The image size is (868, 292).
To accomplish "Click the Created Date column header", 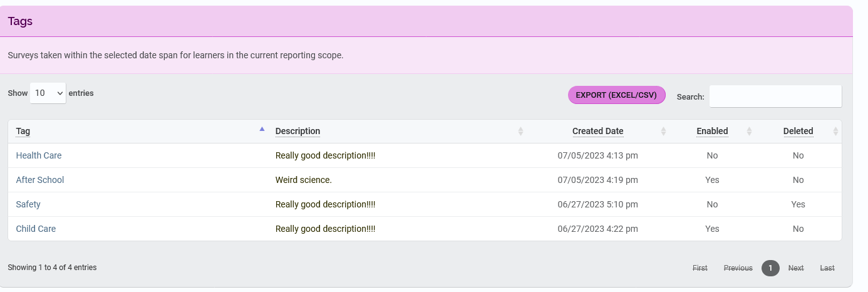I will [x=597, y=132].
